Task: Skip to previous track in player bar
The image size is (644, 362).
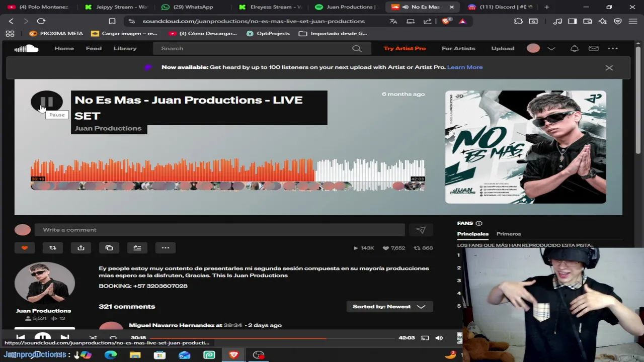Action: (21, 337)
